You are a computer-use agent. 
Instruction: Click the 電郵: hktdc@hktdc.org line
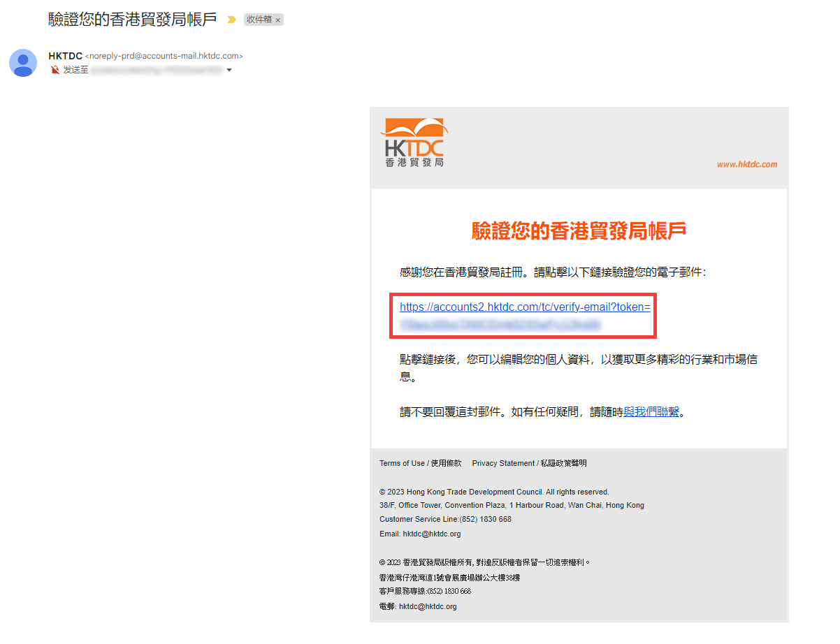point(418,606)
